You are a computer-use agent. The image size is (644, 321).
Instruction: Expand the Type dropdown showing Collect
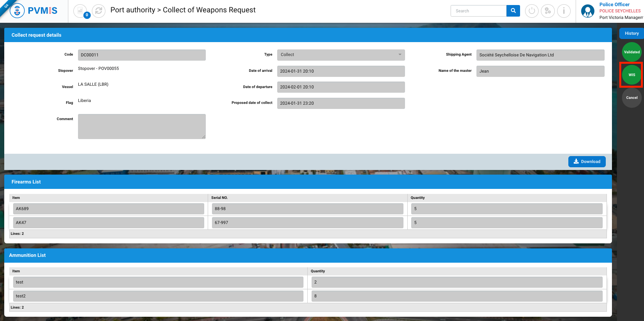pyautogui.click(x=341, y=55)
